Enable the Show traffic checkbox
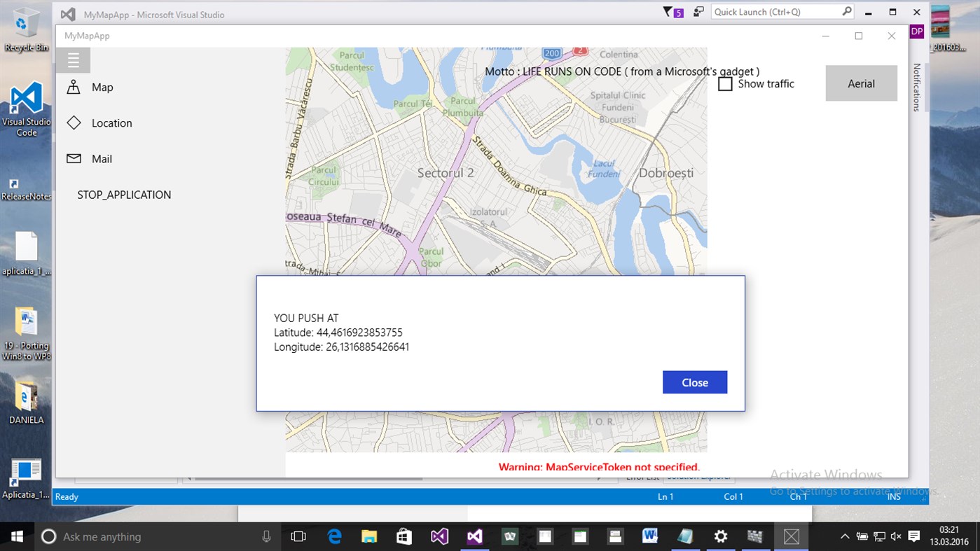The image size is (980, 551). click(725, 83)
